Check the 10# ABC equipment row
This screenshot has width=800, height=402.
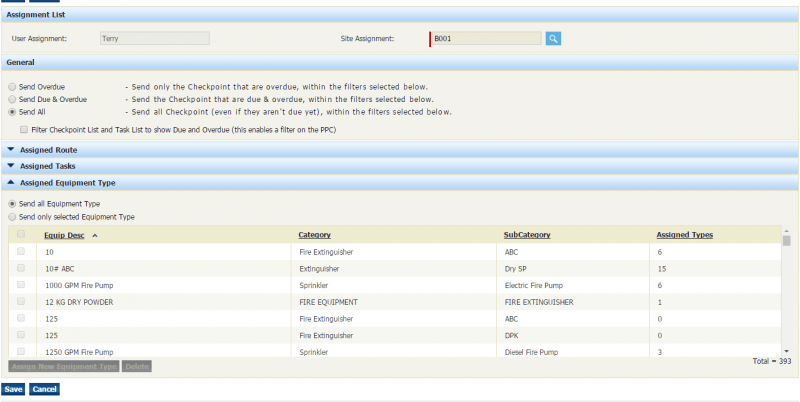coord(21,268)
